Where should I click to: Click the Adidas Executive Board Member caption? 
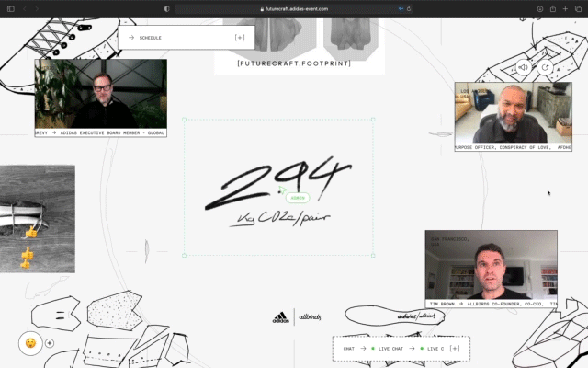100,132
